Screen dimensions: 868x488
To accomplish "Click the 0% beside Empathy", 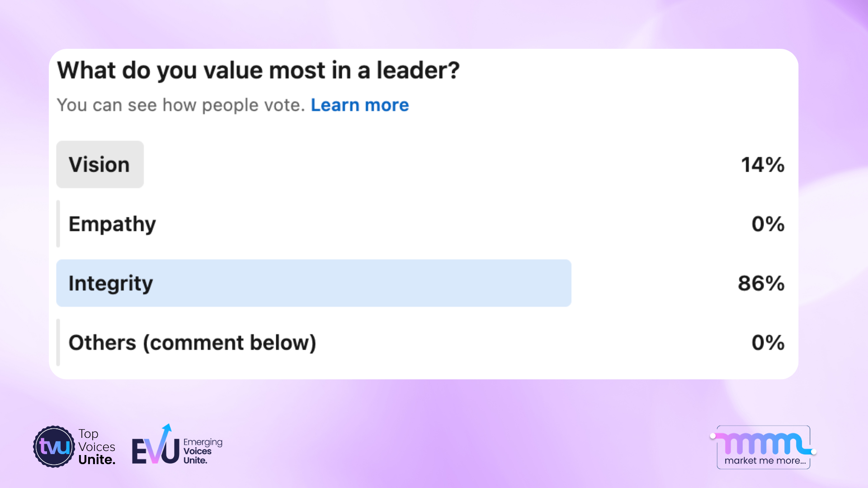I will (768, 224).
